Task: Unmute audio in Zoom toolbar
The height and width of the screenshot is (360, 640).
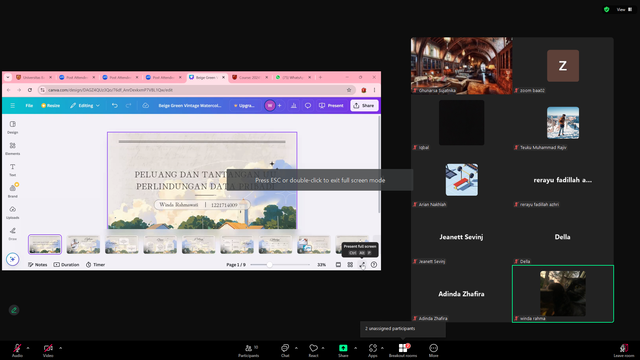Action: 17,350
